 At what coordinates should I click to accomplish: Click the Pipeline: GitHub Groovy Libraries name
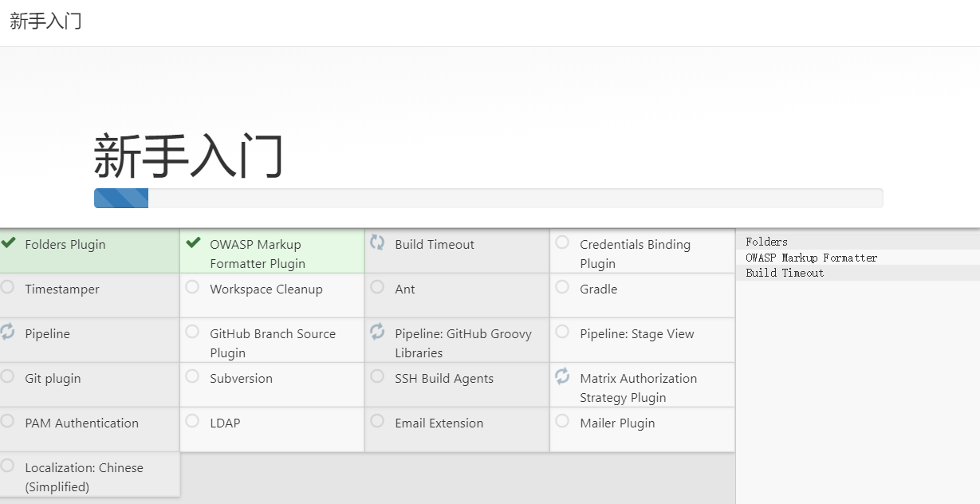click(x=463, y=344)
